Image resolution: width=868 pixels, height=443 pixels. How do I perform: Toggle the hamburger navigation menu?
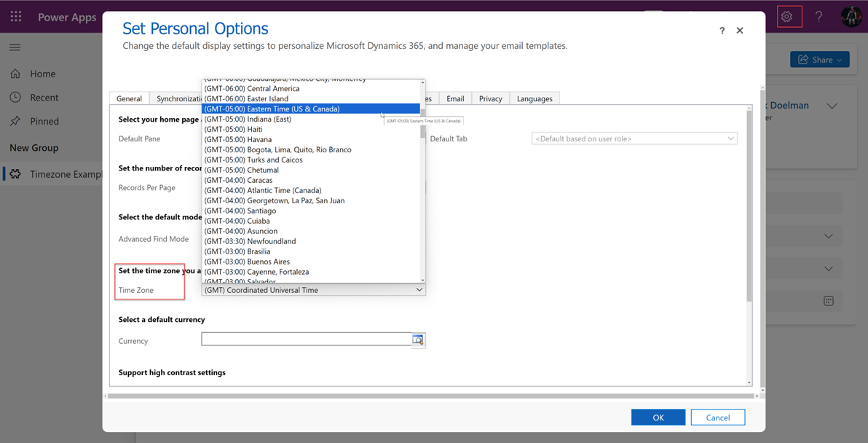coord(15,47)
